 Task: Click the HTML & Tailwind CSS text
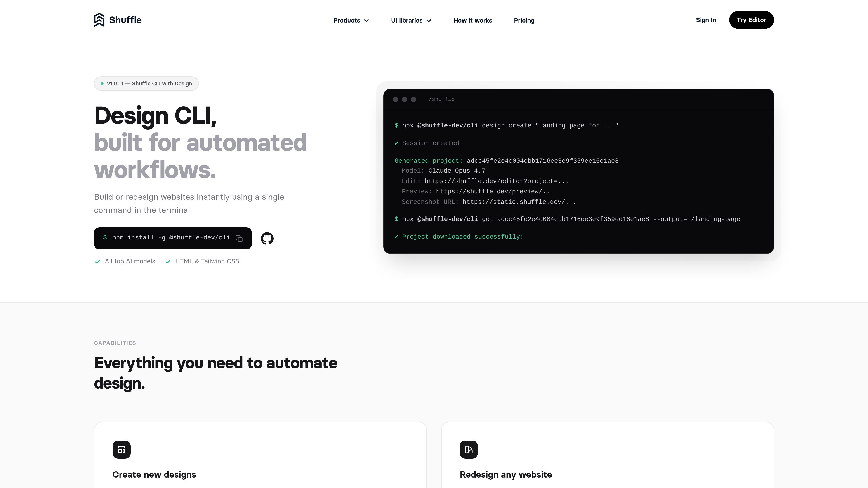point(207,261)
